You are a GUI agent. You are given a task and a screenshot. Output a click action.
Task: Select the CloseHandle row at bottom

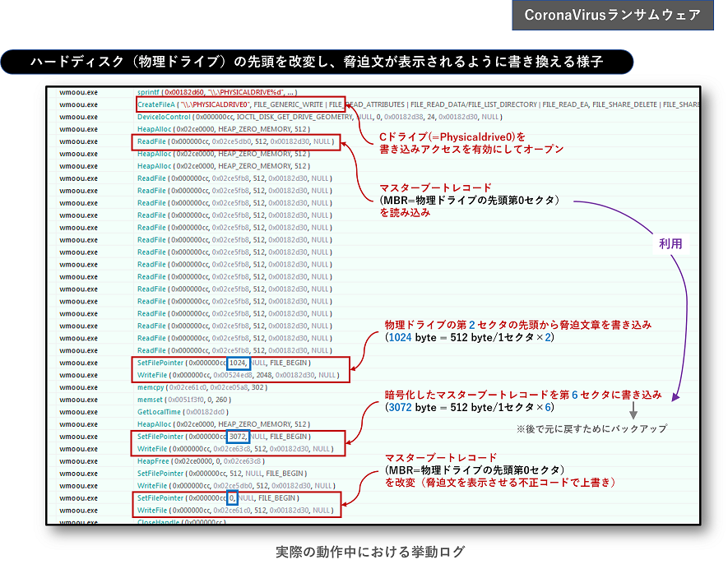pyautogui.click(x=181, y=522)
